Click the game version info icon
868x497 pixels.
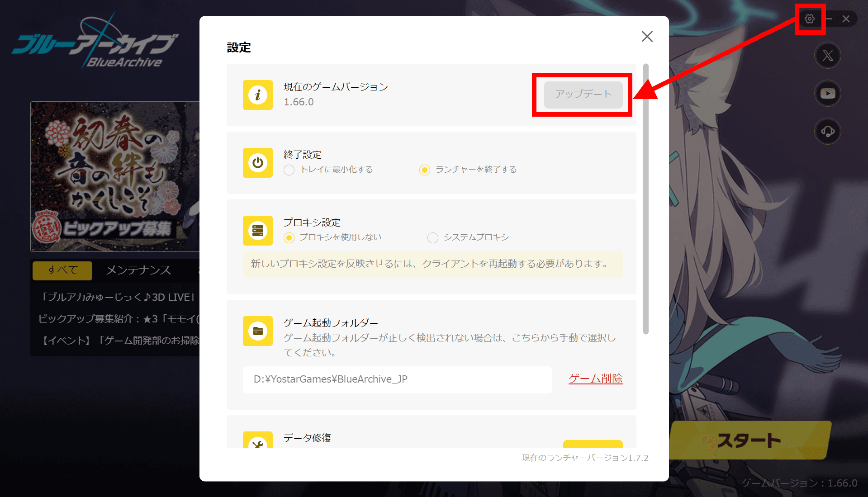click(258, 95)
